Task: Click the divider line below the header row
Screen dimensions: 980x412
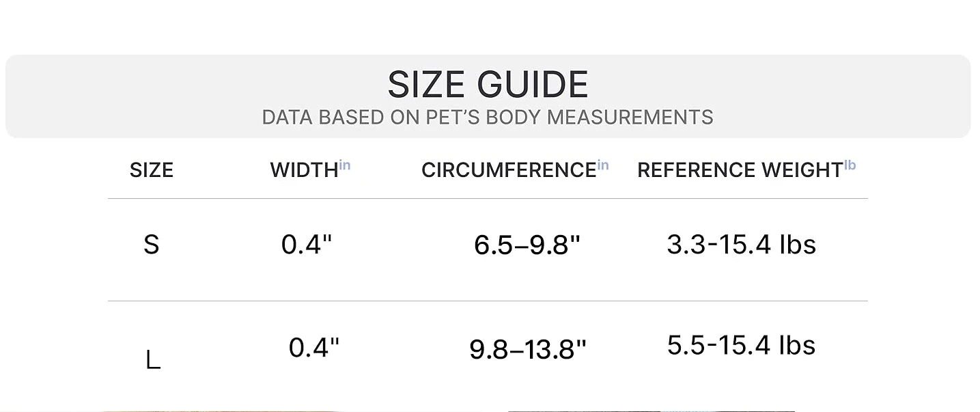Action: click(x=488, y=199)
